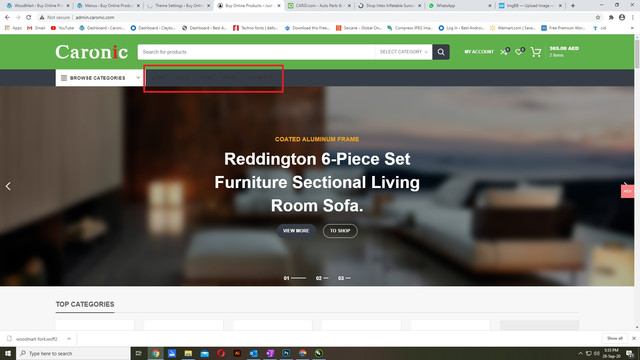640x360 pixels.
Task: Open the wishlist heart icon
Action: coord(519,52)
